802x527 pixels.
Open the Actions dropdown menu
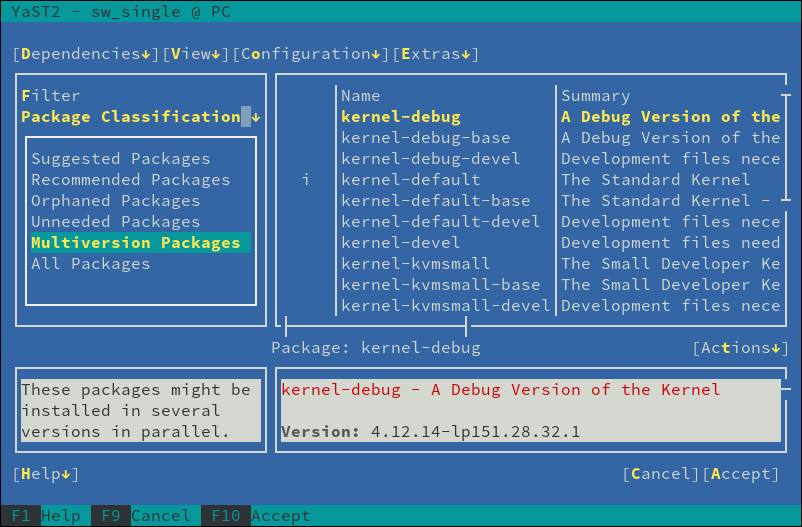[x=735, y=348]
